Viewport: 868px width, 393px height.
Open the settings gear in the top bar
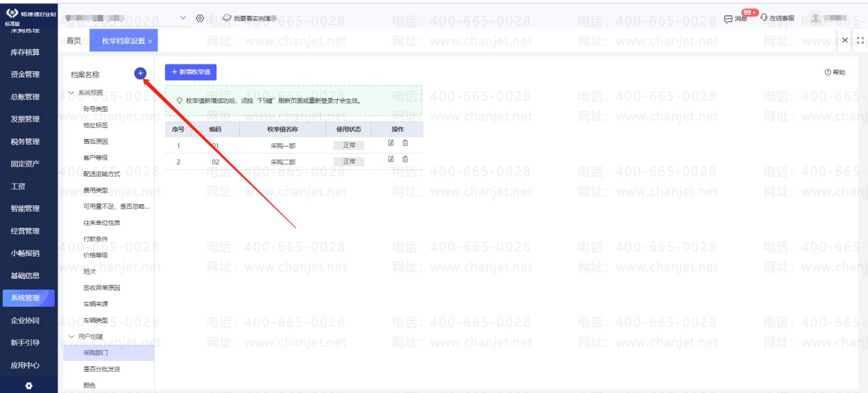[200, 18]
